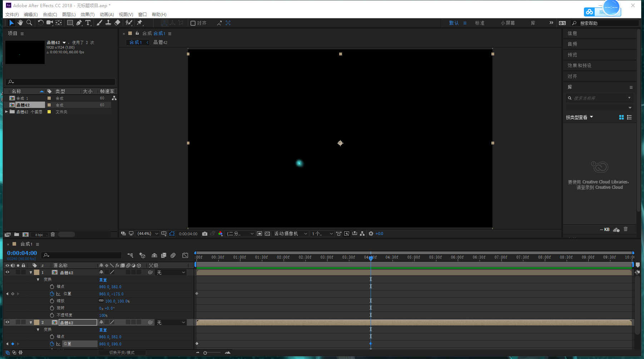Select the Puppet Pin tool
644x359 pixels.
click(140, 23)
